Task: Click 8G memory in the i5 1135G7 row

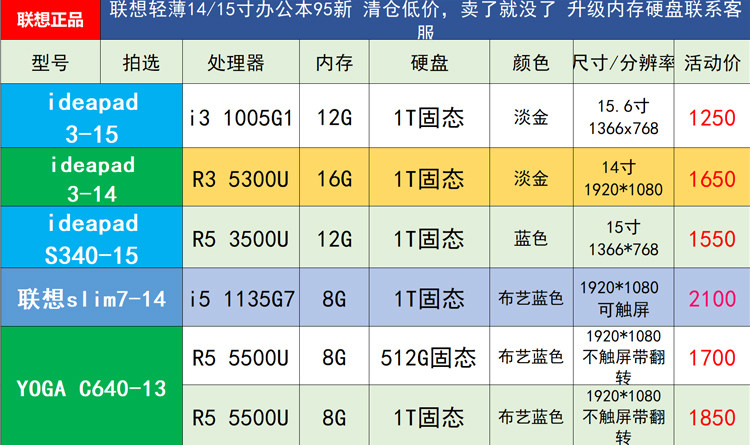Action: tap(334, 298)
